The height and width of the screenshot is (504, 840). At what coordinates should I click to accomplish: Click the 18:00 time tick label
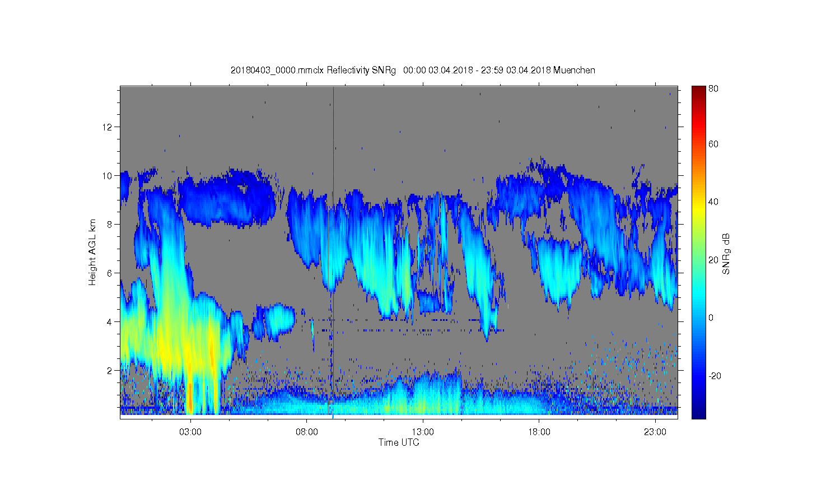click(539, 432)
